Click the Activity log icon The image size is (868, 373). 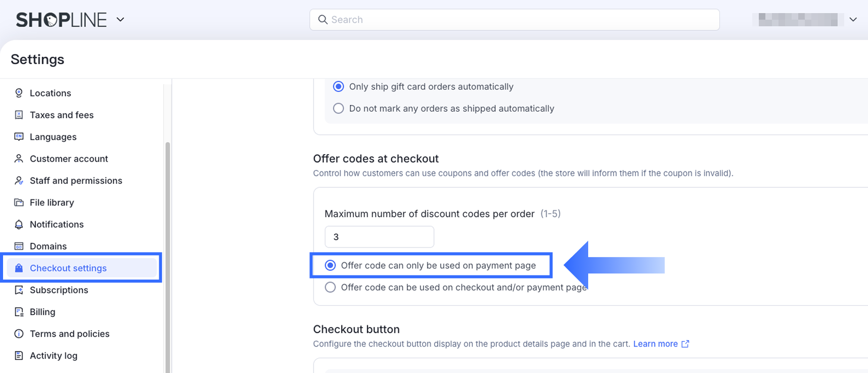coord(19,356)
